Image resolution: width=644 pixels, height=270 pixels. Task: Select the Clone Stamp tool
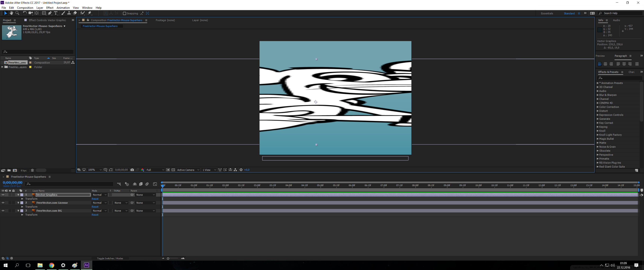click(69, 13)
